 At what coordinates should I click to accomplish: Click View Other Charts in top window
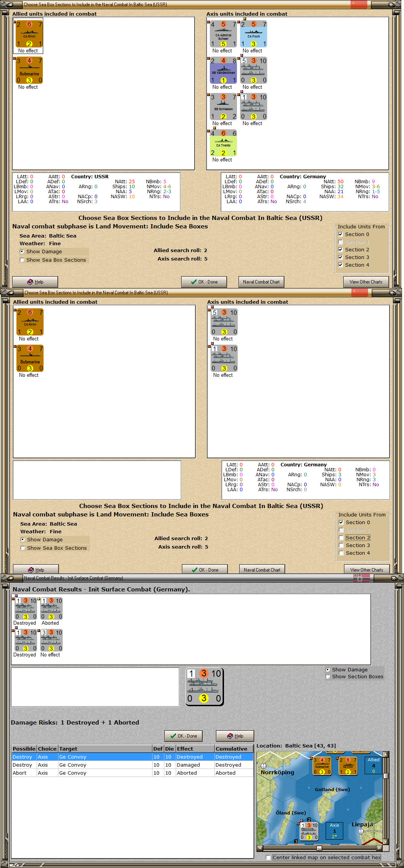point(366,282)
